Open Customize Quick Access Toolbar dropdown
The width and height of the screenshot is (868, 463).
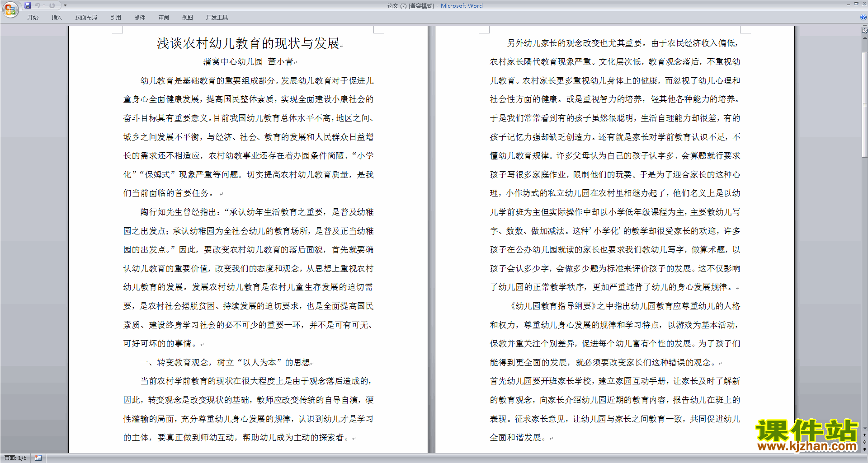click(65, 5)
